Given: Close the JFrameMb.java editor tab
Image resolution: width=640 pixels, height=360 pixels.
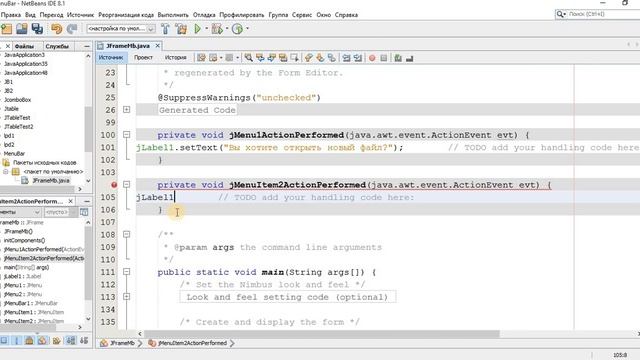Looking at the screenshot, I should pyautogui.click(x=158, y=46).
